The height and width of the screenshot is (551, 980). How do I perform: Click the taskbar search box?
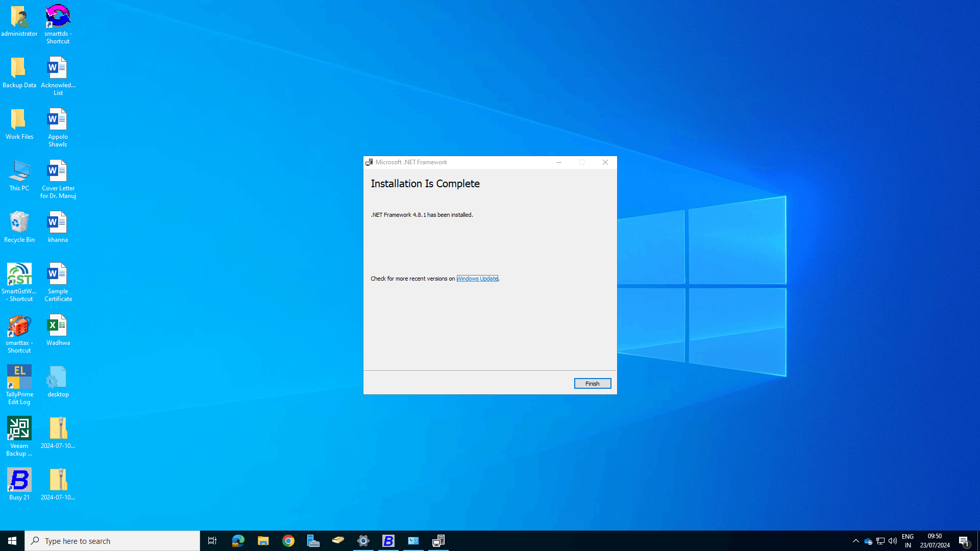(x=112, y=541)
